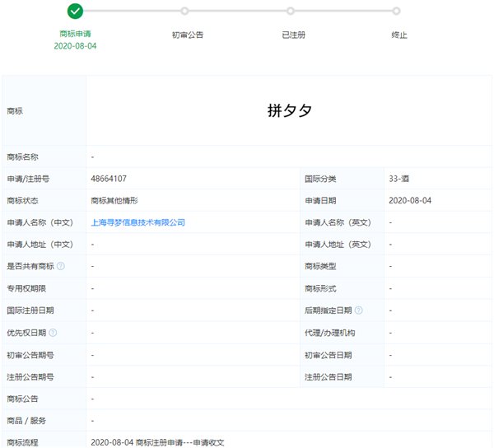
Task: Click the 33-酒 international class value
Action: (398, 179)
